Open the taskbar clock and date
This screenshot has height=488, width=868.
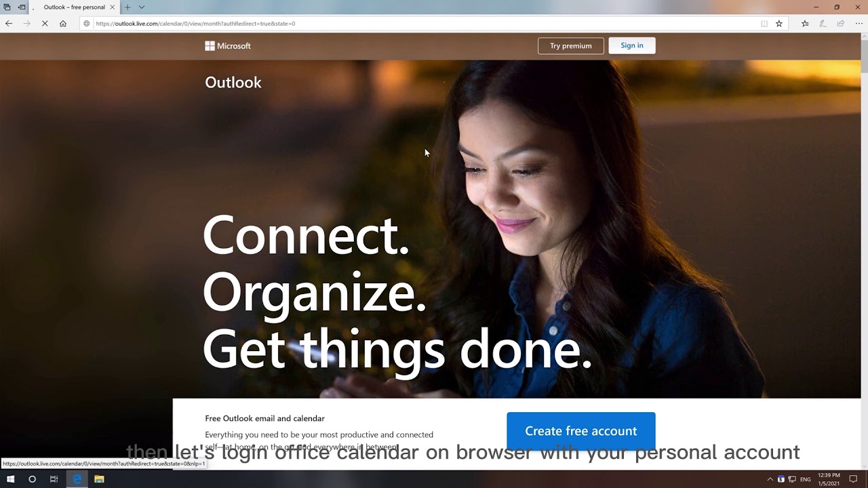(x=829, y=479)
